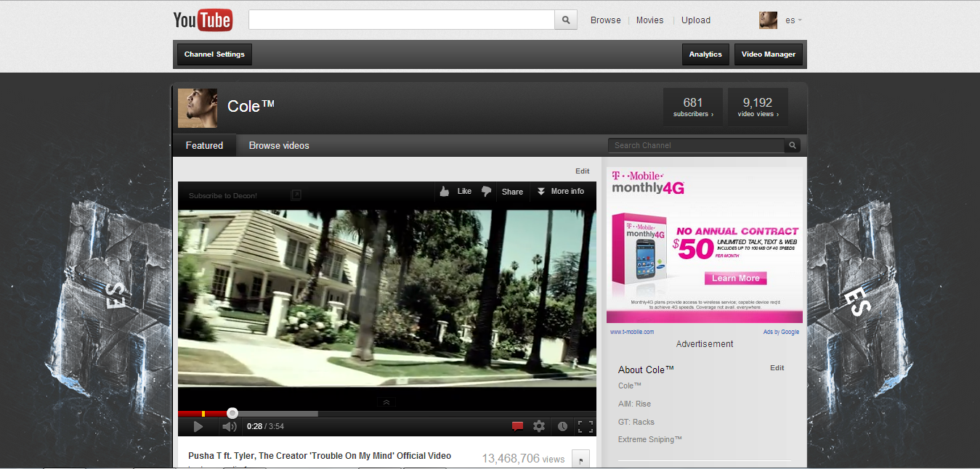Click the Watch Later clock icon
980x469 pixels.
(x=562, y=427)
